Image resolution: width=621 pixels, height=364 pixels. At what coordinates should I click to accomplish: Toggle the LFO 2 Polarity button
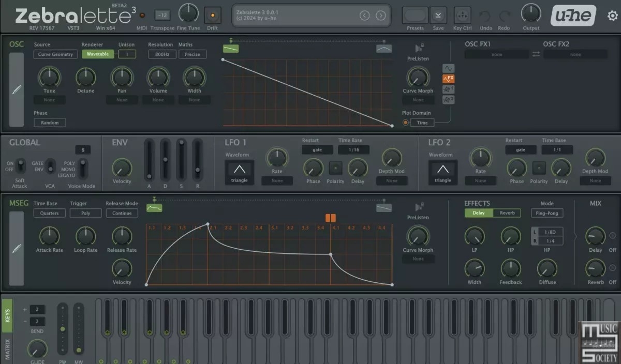(539, 168)
